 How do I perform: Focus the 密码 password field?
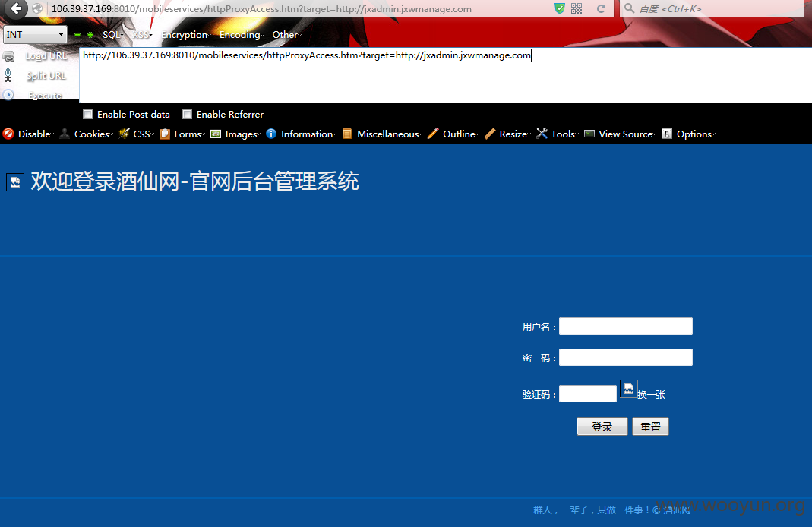pyautogui.click(x=626, y=357)
